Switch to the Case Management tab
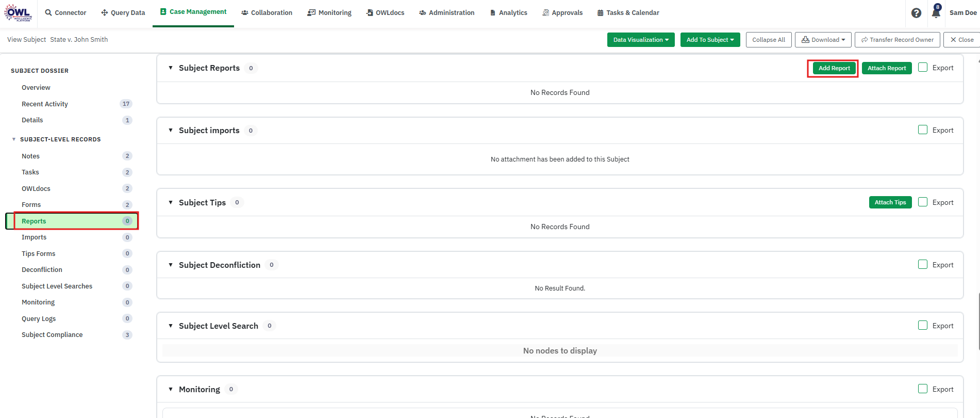 point(193,12)
